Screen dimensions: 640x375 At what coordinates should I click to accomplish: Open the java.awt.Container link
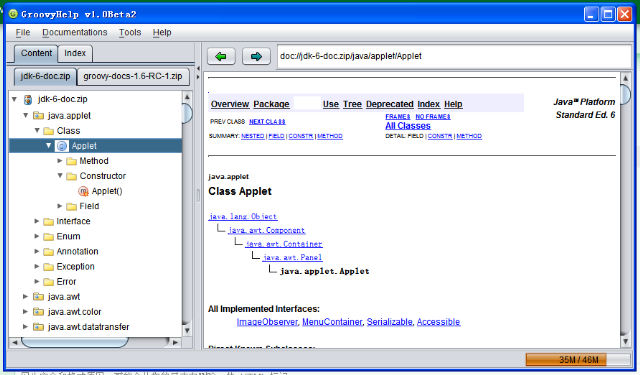click(284, 244)
